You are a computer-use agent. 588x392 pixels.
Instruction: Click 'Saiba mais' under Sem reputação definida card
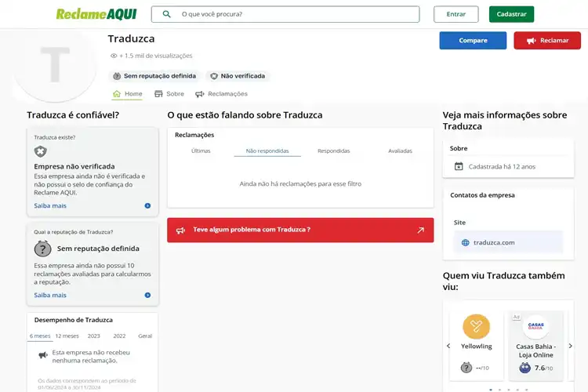coord(50,296)
